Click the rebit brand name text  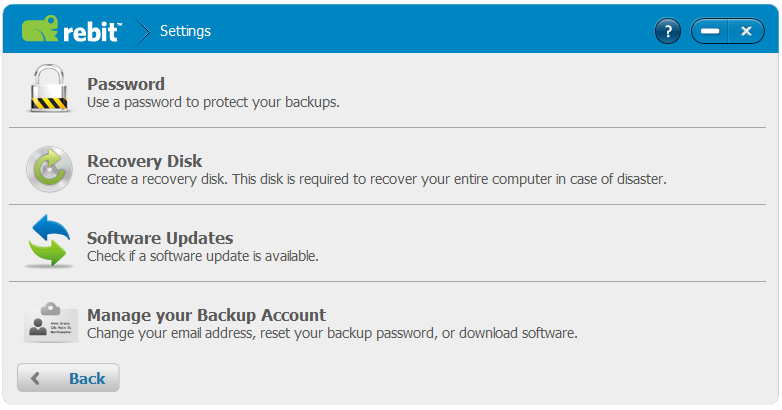click(x=92, y=32)
